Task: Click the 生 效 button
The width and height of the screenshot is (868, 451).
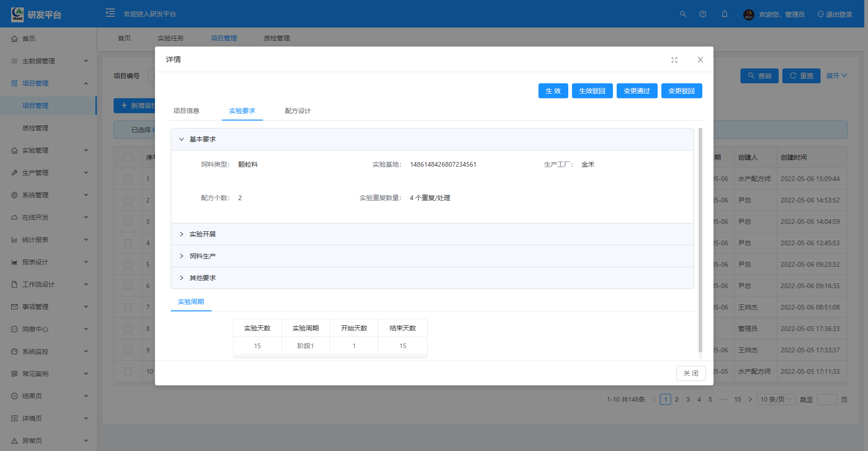Action: [553, 91]
